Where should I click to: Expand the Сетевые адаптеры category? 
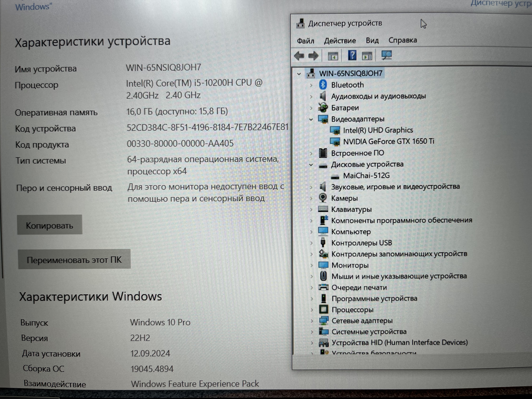312,321
